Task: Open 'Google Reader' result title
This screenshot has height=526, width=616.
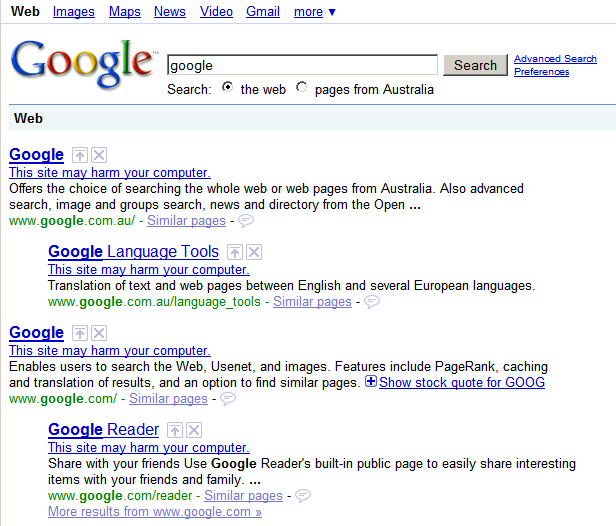Action: 104,430
